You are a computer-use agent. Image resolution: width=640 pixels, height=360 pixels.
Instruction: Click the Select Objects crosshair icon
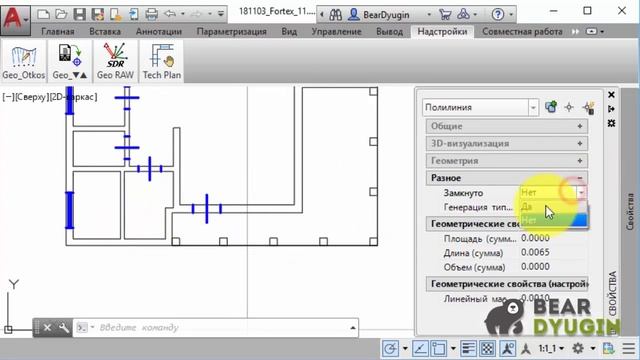pos(569,107)
